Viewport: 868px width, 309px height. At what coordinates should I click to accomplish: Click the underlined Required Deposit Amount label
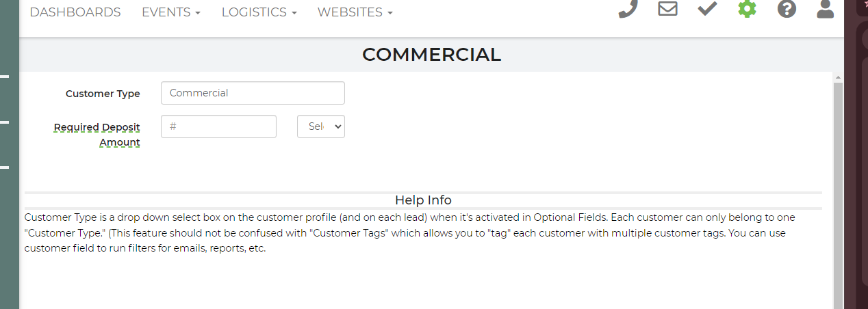click(97, 135)
